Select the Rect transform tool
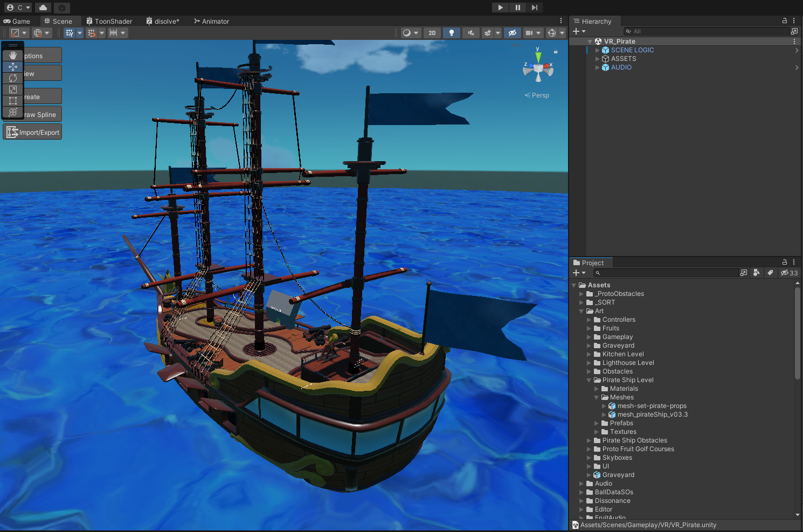Viewport: 803px width, 532px height. [13, 101]
